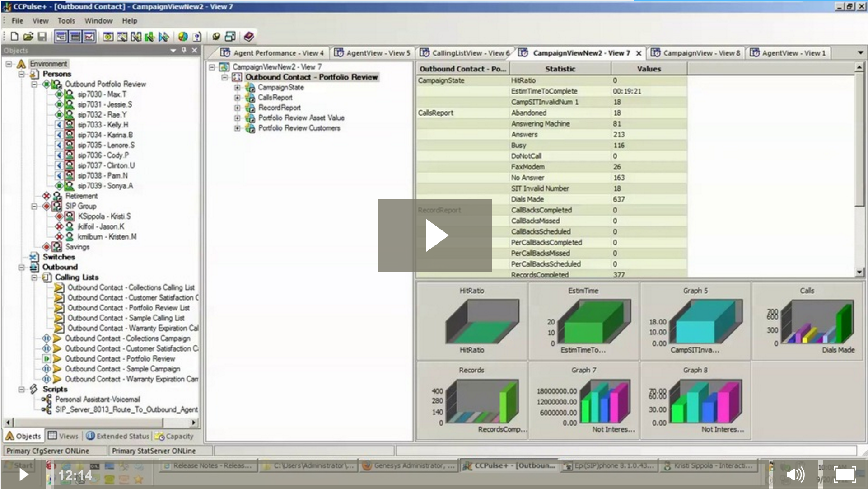Viewport: 868px width, 489px height.
Task: Enter fullscreen with the video fullscreen icon
Action: pos(845,475)
